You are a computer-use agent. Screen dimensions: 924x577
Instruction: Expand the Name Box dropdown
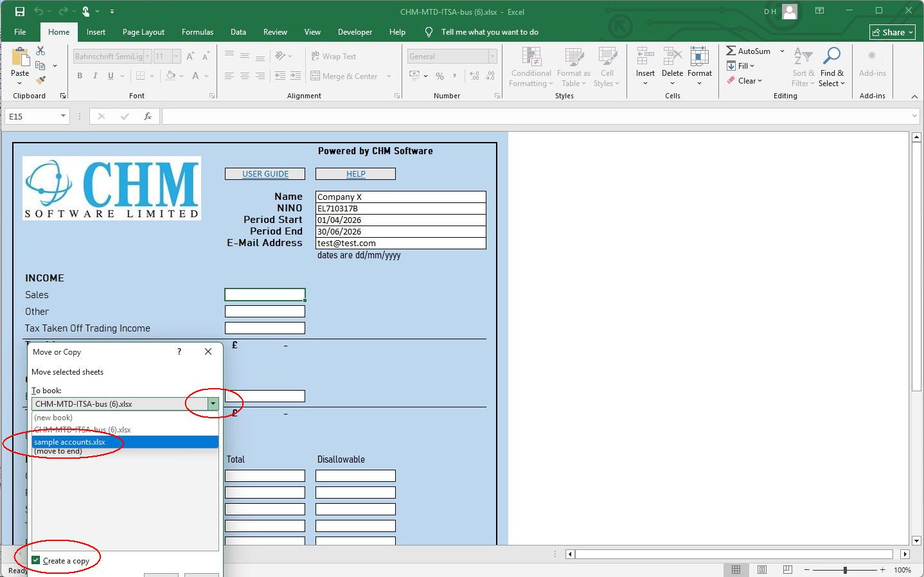tap(63, 116)
